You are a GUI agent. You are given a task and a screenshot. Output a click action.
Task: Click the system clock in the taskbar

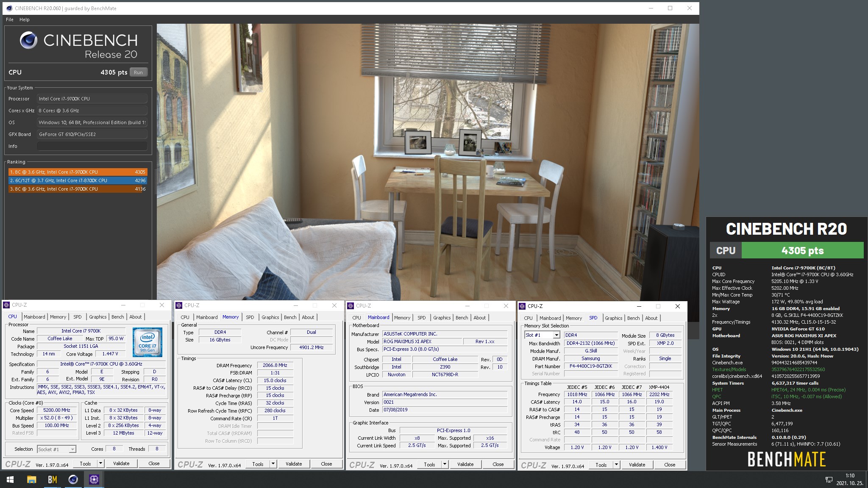pos(850,479)
